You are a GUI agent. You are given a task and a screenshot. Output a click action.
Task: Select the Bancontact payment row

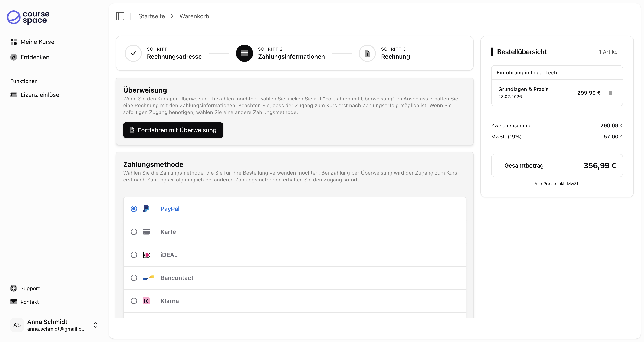tap(295, 278)
